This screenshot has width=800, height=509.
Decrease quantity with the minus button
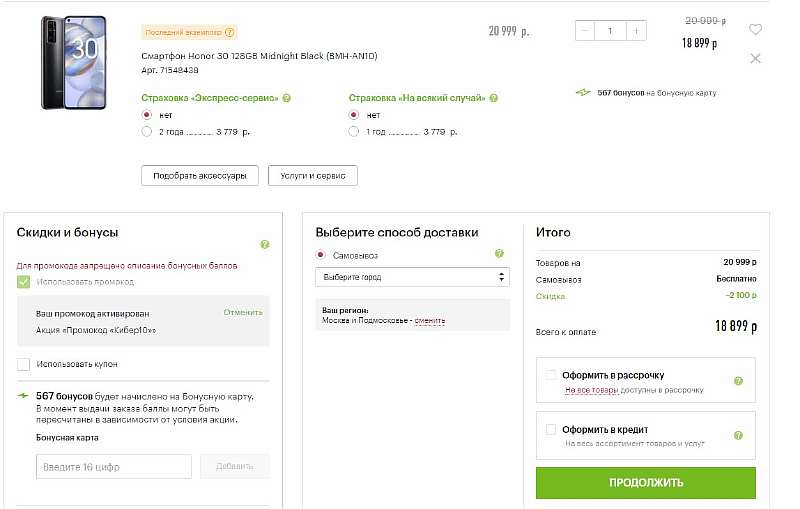click(x=586, y=31)
